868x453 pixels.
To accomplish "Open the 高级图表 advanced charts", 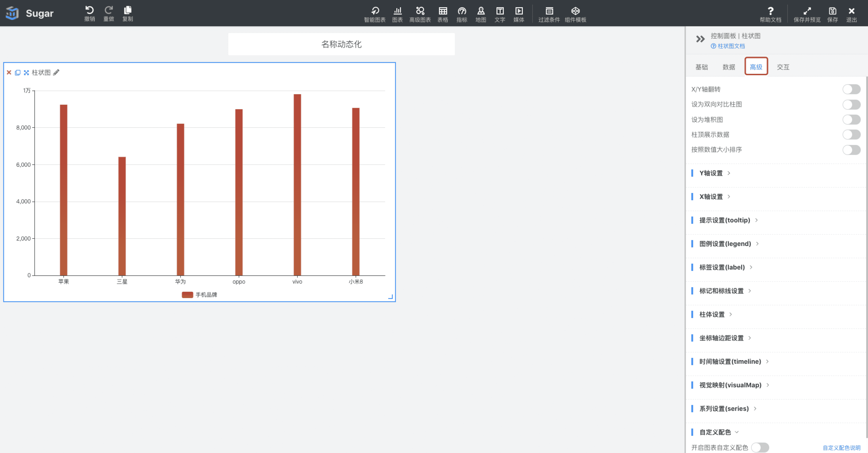I will 420,14.
